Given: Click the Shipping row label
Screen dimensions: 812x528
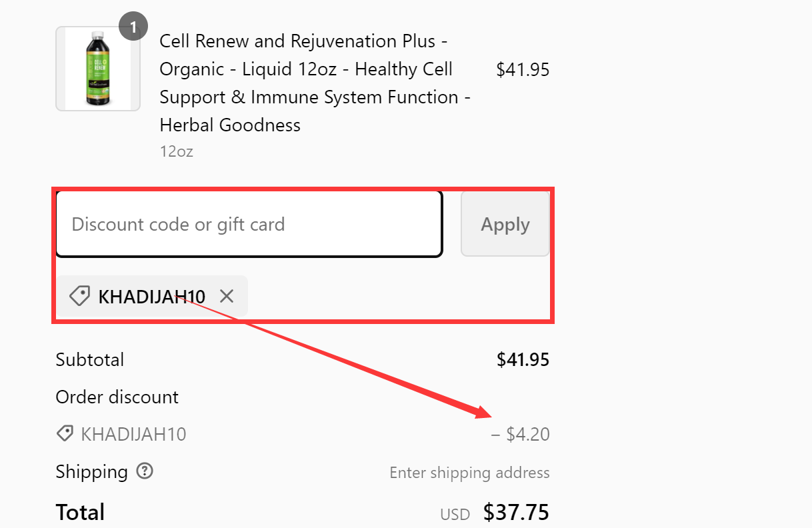Looking at the screenshot, I should pyautogui.click(x=91, y=471).
